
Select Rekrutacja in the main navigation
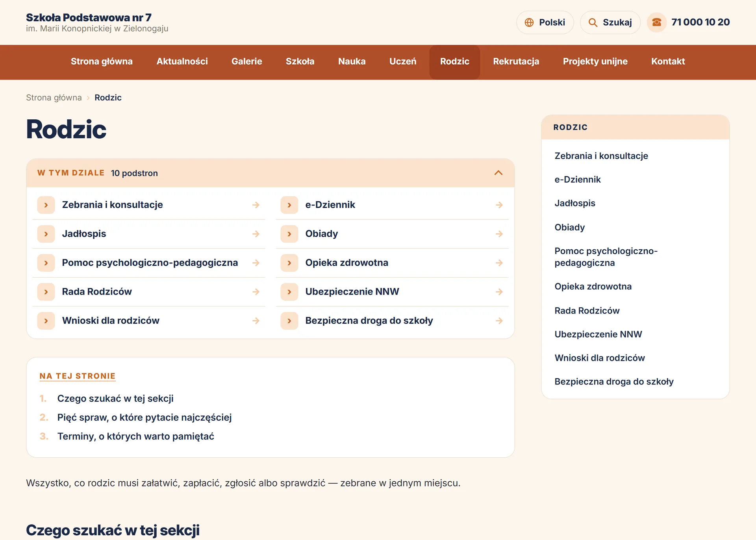click(x=516, y=61)
